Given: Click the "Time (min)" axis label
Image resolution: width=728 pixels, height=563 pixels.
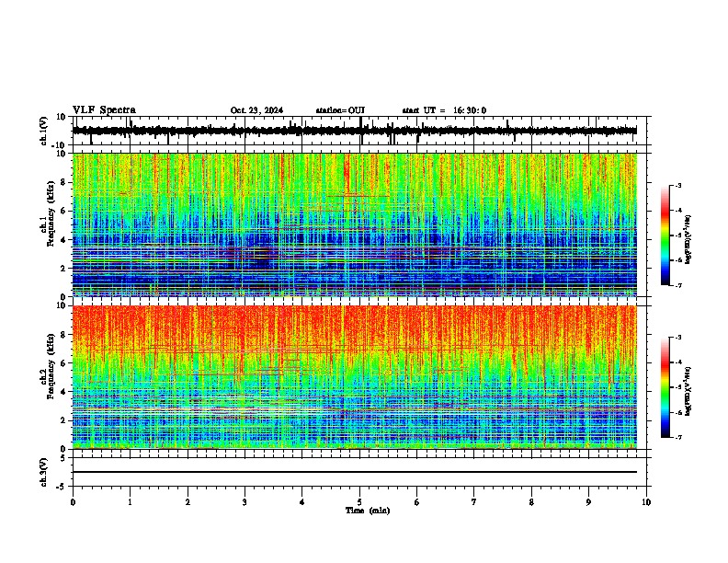Looking at the screenshot, I should [x=368, y=511].
